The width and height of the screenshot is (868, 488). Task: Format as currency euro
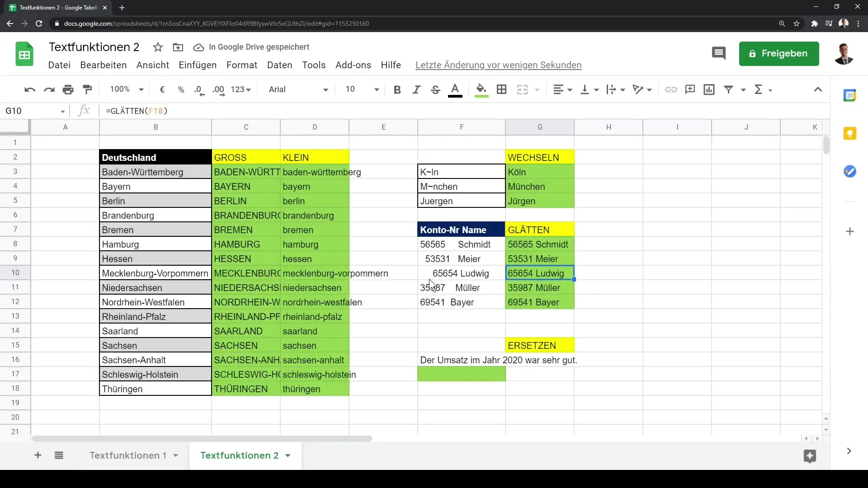(162, 89)
